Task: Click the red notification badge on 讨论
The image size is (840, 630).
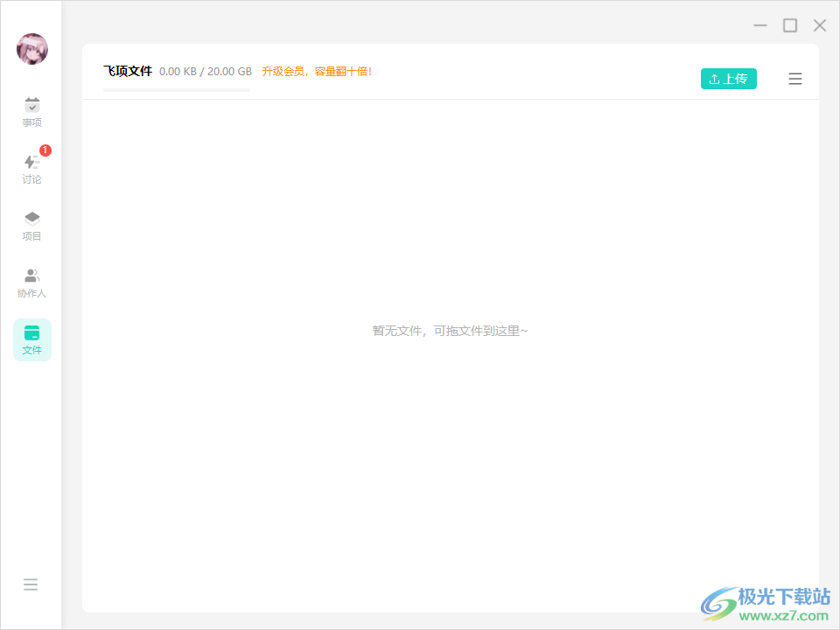Action: [x=45, y=150]
